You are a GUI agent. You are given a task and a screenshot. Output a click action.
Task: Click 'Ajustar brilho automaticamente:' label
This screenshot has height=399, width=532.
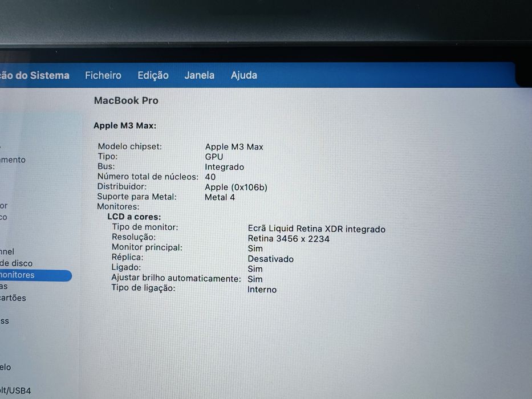176,278
